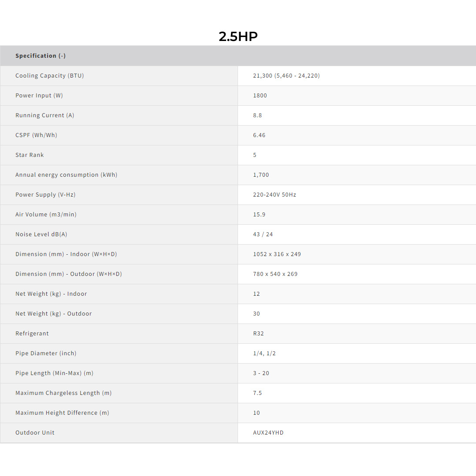Click indoor dimension 1052 x 316 x 249

tap(277, 254)
